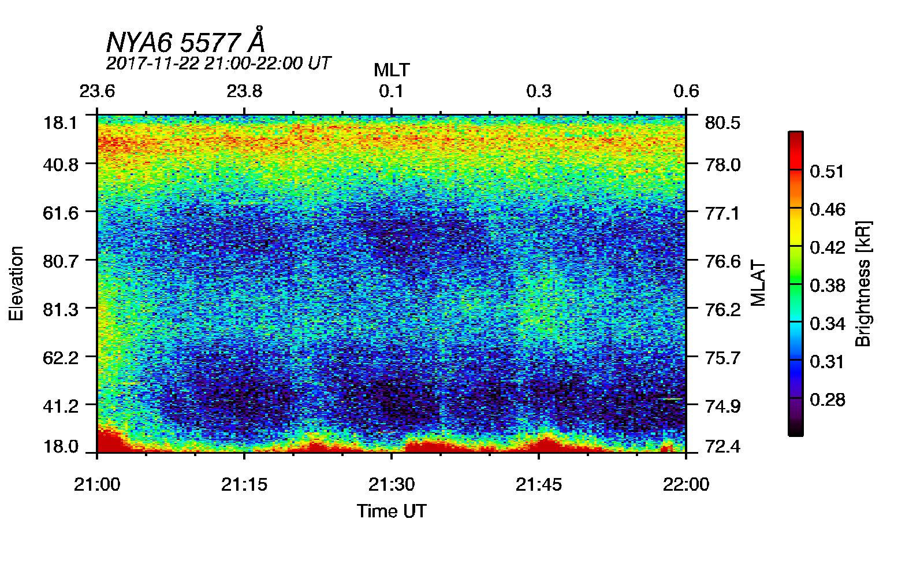This screenshot has width=924, height=578.
Task: Click elevation tick value "18.1"
Action: point(60,123)
